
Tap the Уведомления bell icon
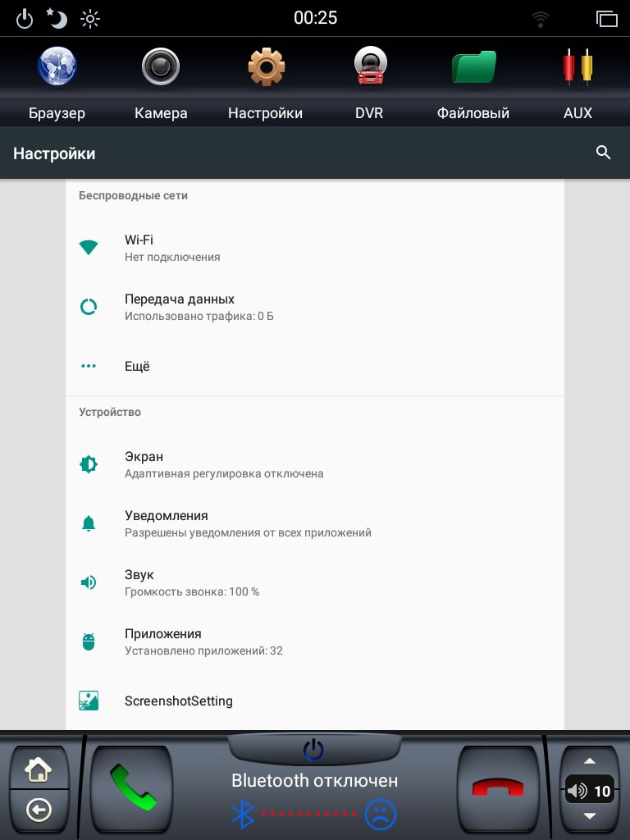(89, 523)
